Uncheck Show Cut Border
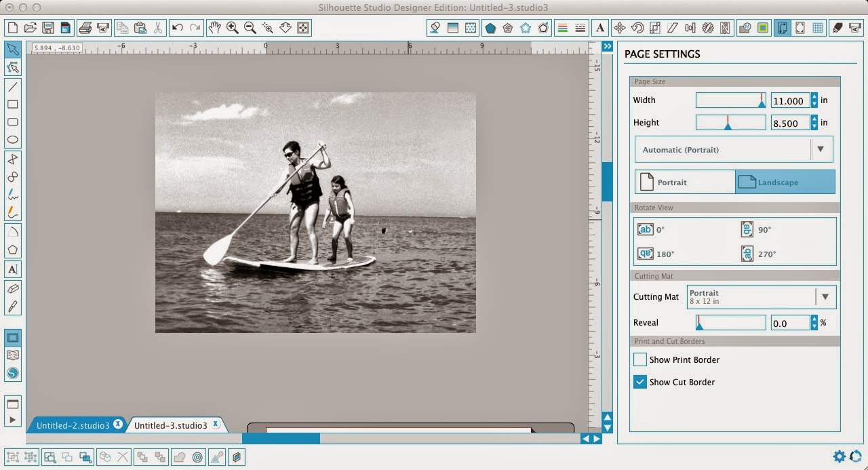868x470 pixels. (639, 382)
